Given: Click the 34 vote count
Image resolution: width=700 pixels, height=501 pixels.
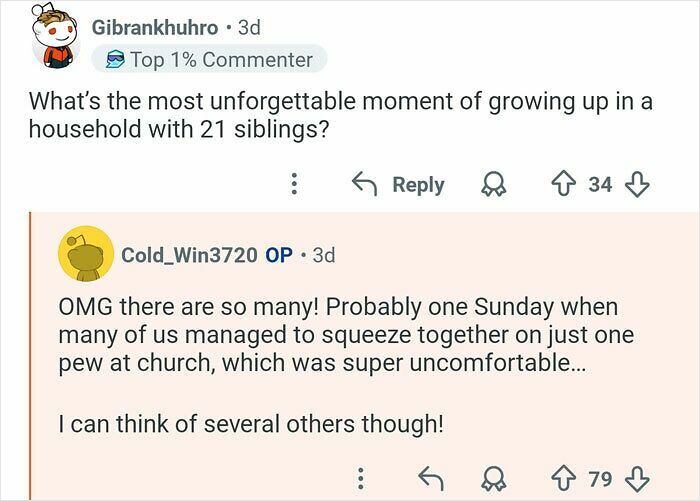Looking at the screenshot, I should (x=600, y=185).
